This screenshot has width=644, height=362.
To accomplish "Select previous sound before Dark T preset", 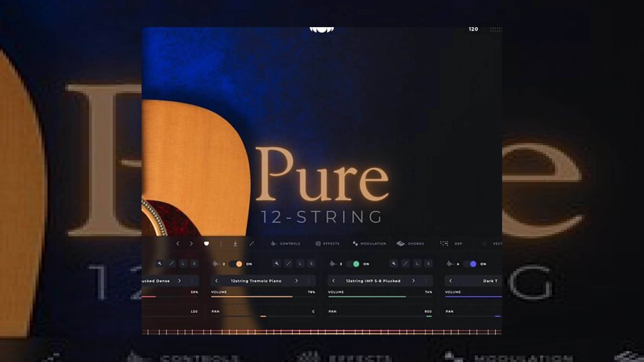I will click(450, 281).
